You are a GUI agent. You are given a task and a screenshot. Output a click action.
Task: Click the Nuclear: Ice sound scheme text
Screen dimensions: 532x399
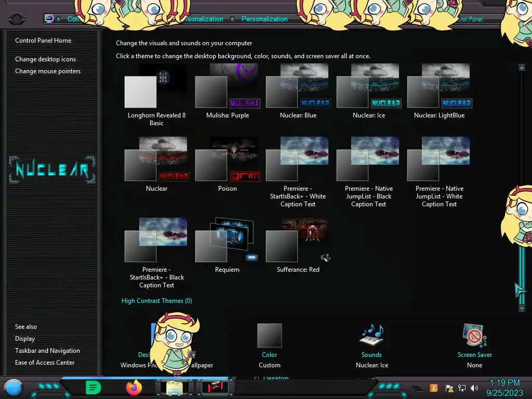[x=372, y=365]
